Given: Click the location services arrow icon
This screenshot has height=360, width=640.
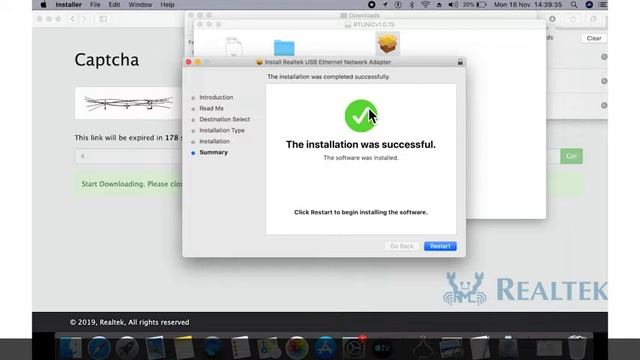Looking at the screenshot, I should [x=385, y=5].
